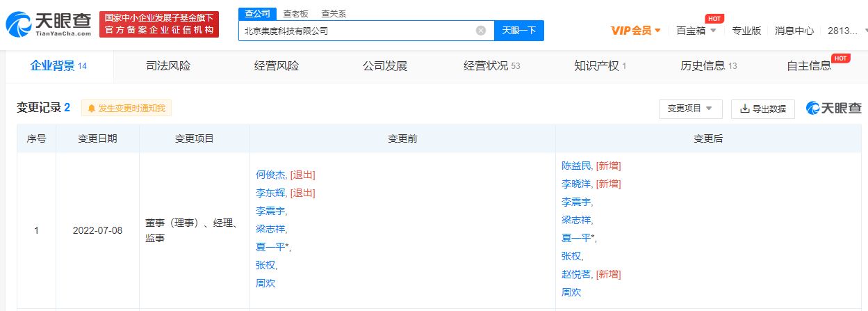Select the 查关系 search tab

334,14
